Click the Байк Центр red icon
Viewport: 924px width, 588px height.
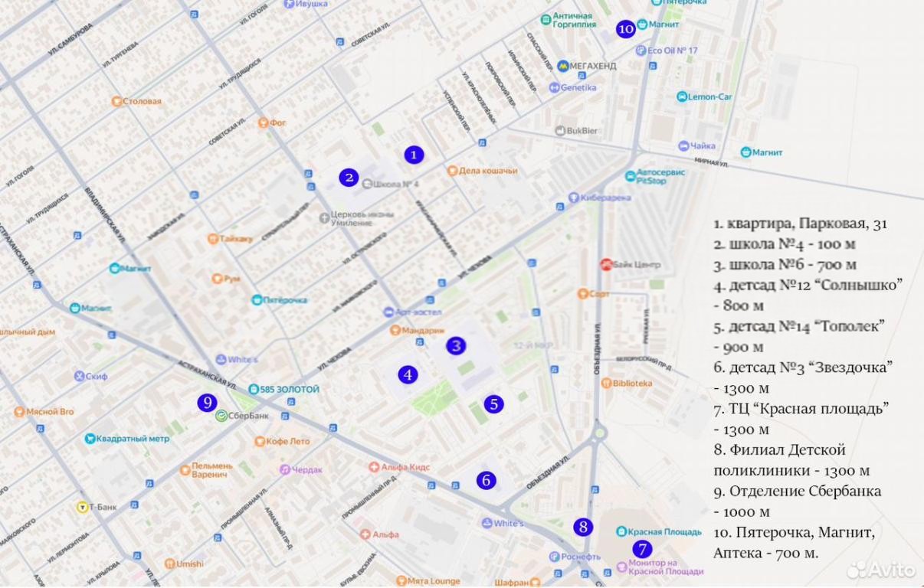point(605,264)
